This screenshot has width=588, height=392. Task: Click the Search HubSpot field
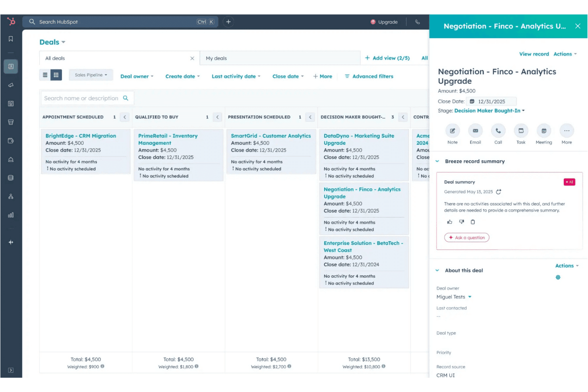click(120, 22)
